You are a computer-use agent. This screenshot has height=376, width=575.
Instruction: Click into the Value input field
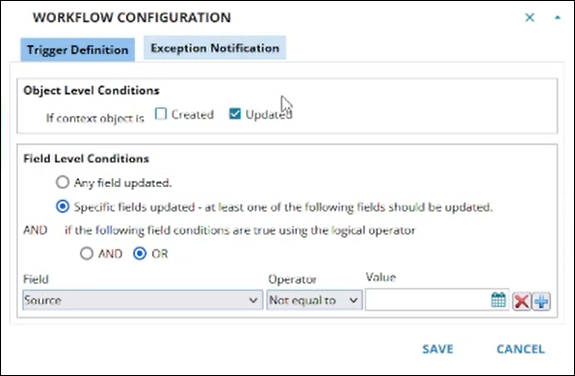pyautogui.click(x=427, y=300)
